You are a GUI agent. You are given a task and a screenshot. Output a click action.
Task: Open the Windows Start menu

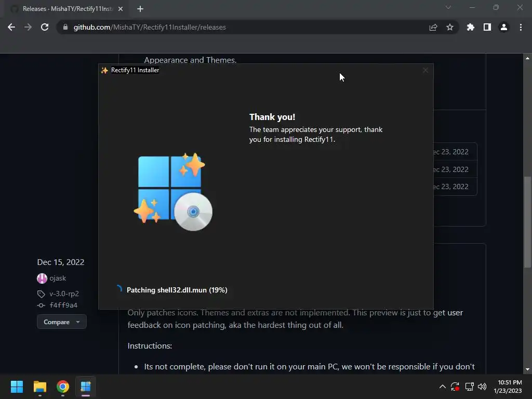click(x=17, y=387)
